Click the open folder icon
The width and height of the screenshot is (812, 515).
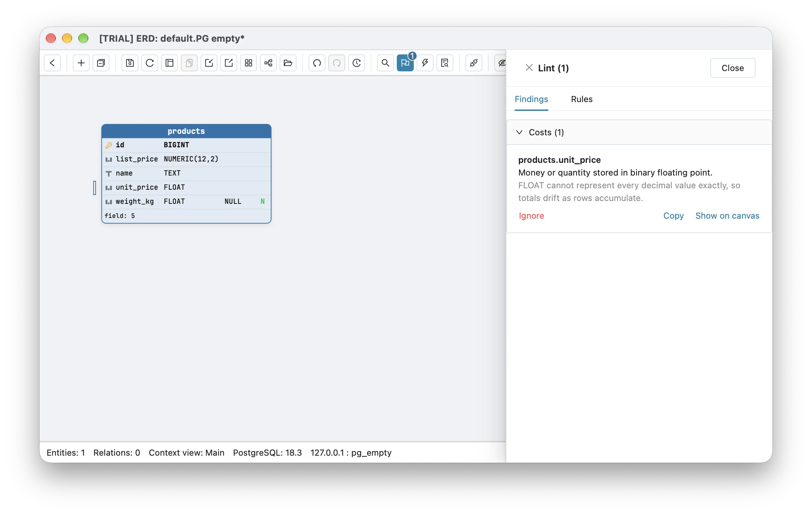pos(288,63)
